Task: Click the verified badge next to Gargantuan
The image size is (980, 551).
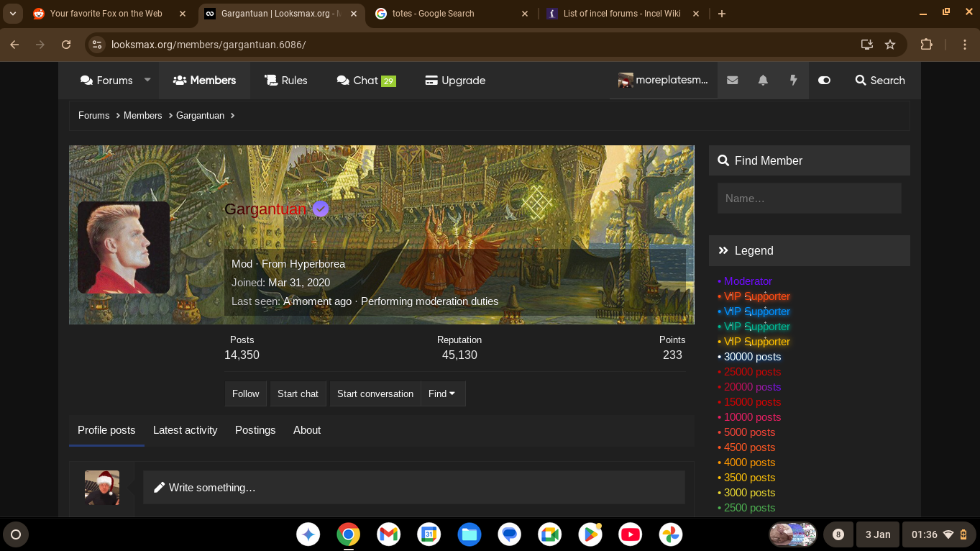Action: point(320,209)
